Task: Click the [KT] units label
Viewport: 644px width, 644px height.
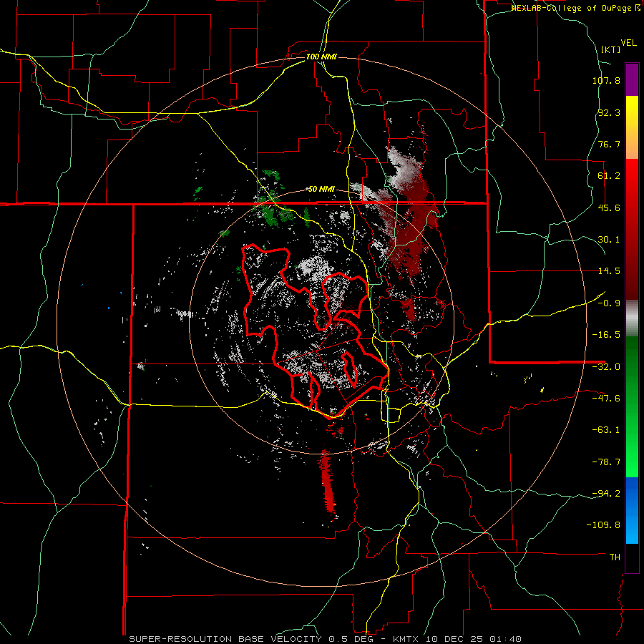Action: [611, 49]
